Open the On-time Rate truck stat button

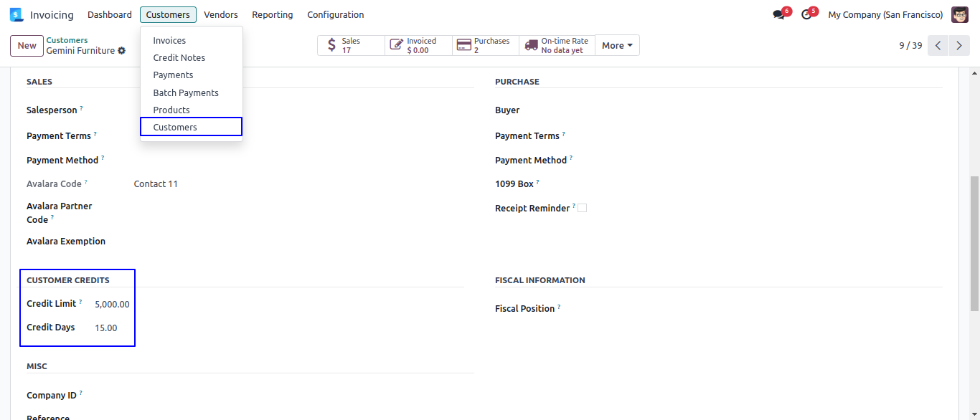(557, 45)
